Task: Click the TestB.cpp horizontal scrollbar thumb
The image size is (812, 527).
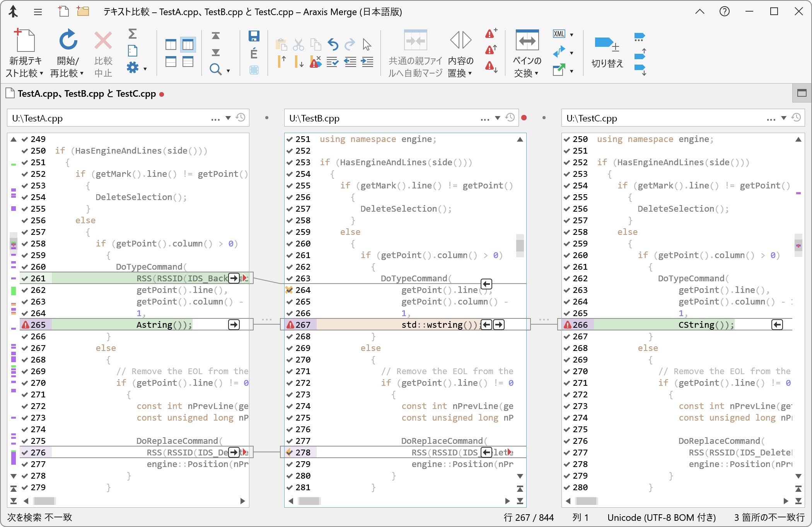Action: pyautogui.click(x=309, y=501)
